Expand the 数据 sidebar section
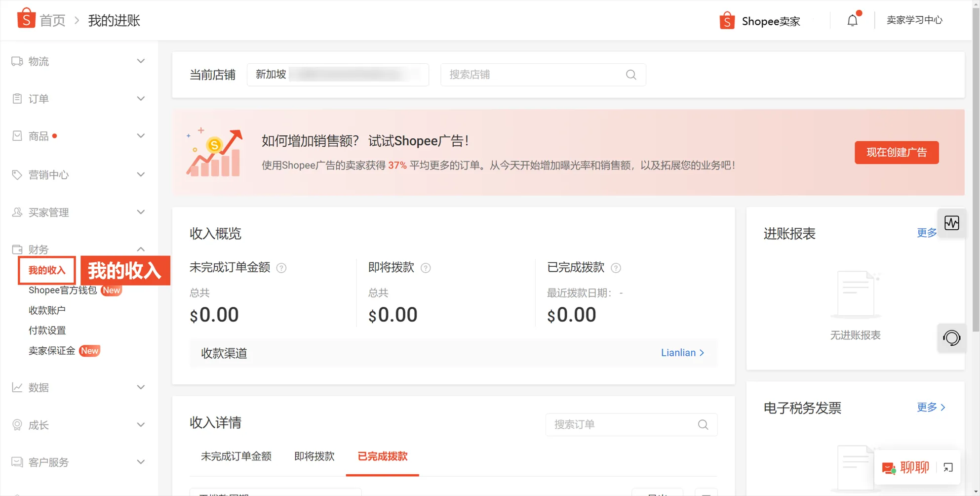 click(141, 387)
